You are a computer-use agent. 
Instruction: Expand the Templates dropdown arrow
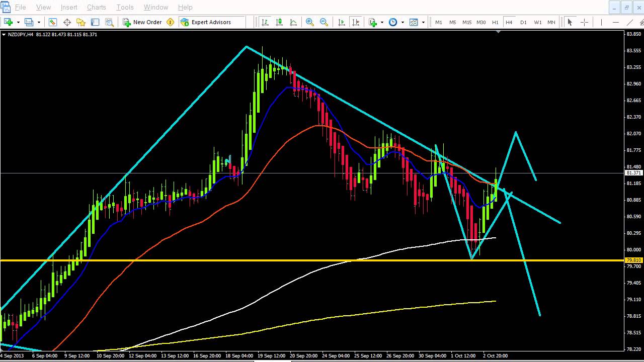pyautogui.click(x=423, y=22)
